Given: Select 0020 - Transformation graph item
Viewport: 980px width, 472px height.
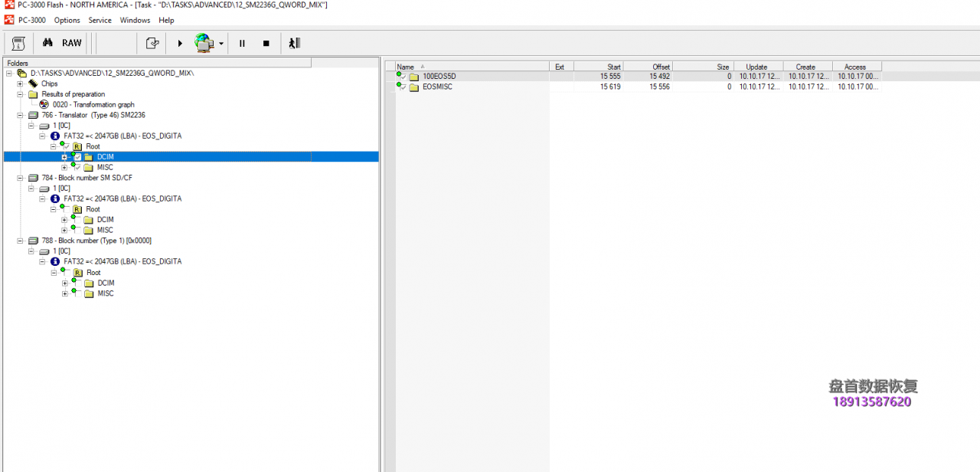Looking at the screenshot, I should pyautogui.click(x=93, y=105).
